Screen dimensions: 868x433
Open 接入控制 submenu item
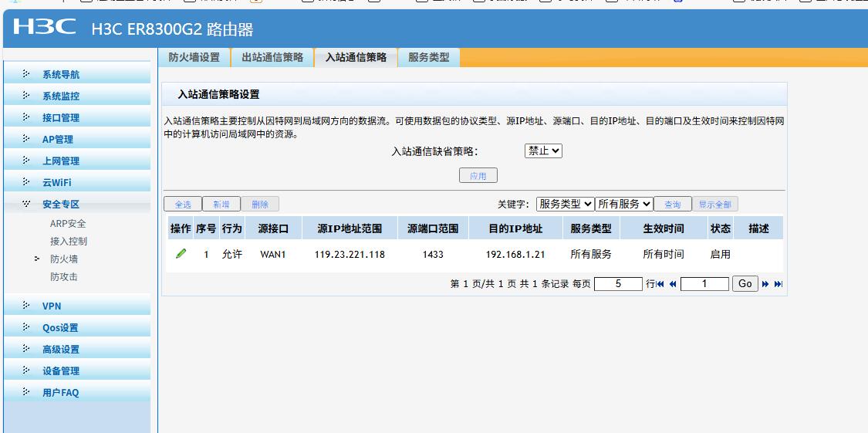[69, 242]
